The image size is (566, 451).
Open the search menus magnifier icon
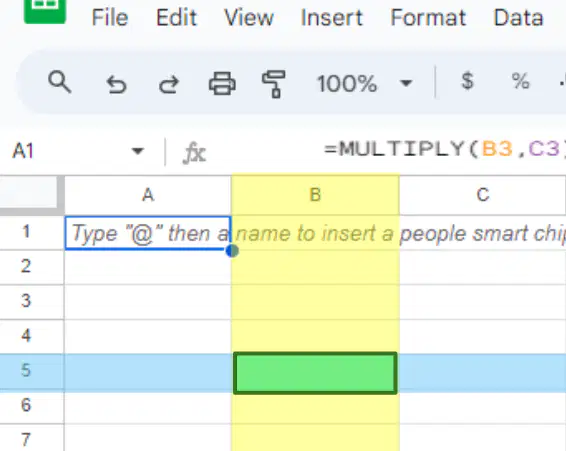pyautogui.click(x=60, y=83)
